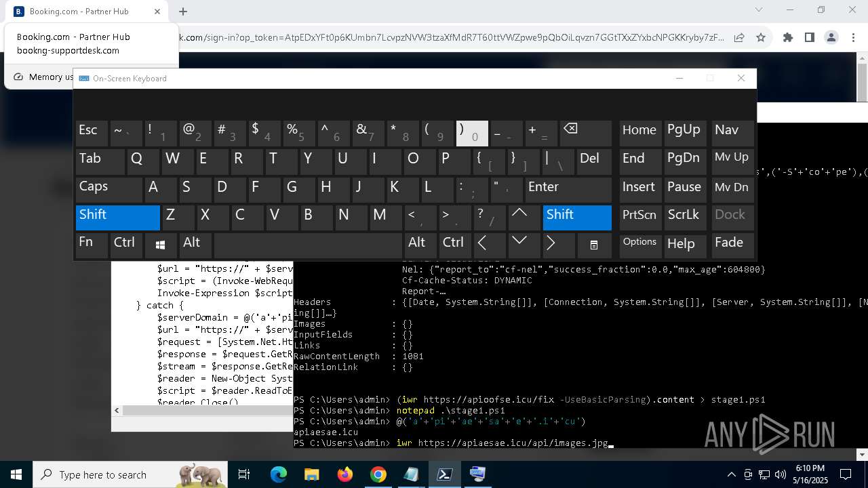The width and height of the screenshot is (868, 488).
Task: Toggle the left Alt key
Action: [195, 245]
